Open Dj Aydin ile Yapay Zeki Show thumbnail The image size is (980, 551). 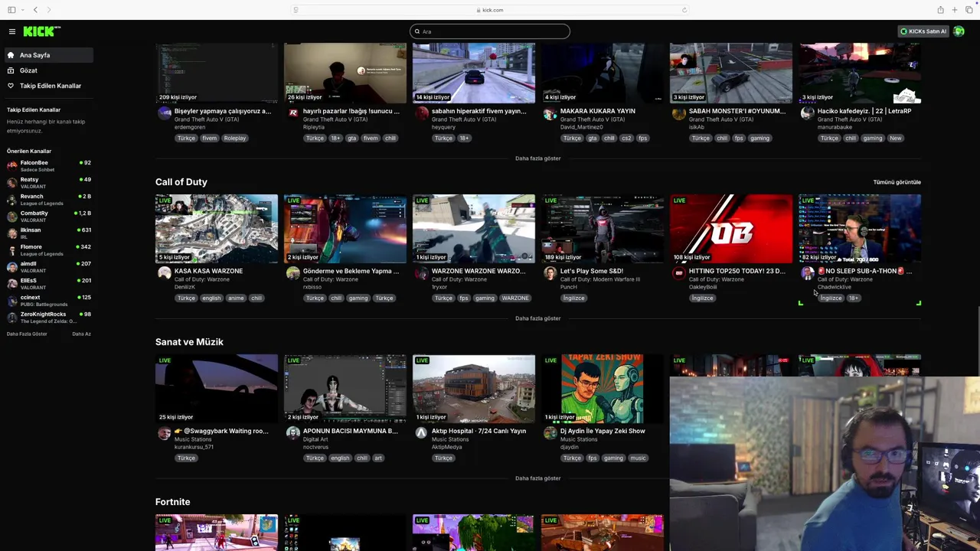coord(603,389)
